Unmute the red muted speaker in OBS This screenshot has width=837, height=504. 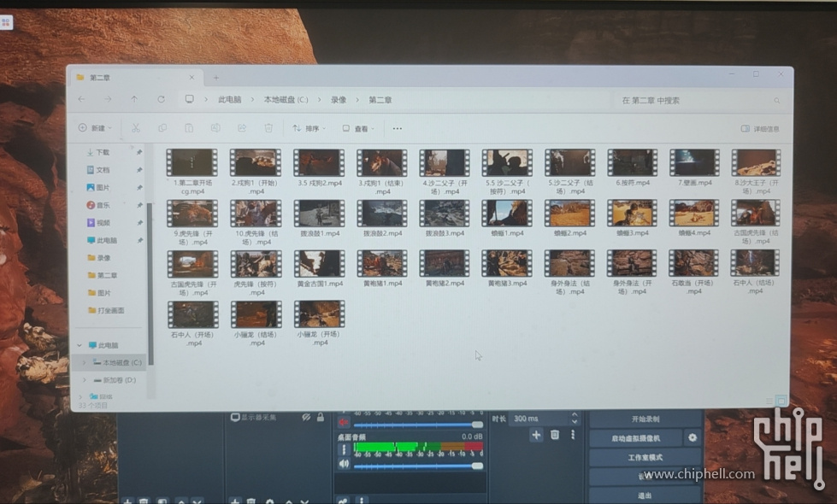pyautogui.click(x=343, y=422)
